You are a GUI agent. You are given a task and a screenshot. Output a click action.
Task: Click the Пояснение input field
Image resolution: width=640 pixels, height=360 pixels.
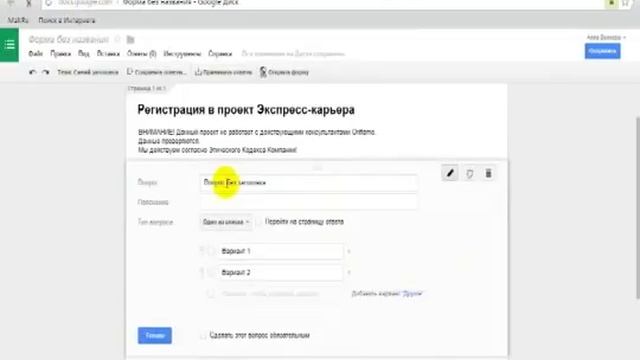click(309, 202)
